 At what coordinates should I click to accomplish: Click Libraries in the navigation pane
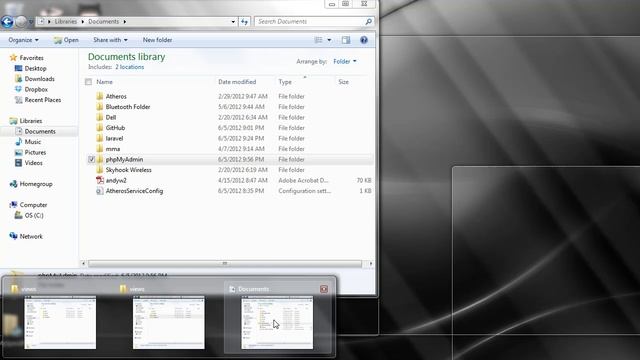click(x=31, y=121)
